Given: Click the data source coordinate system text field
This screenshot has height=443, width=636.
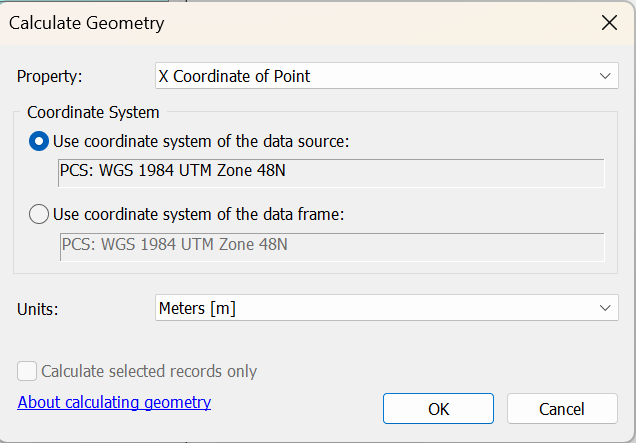Looking at the screenshot, I should pyautogui.click(x=330, y=173).
